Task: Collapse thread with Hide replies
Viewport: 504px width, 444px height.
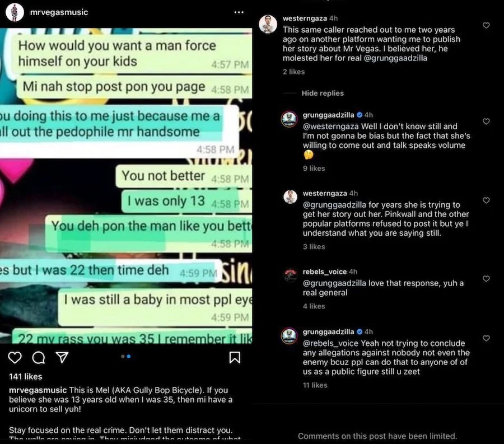Action: pos(323,93)
